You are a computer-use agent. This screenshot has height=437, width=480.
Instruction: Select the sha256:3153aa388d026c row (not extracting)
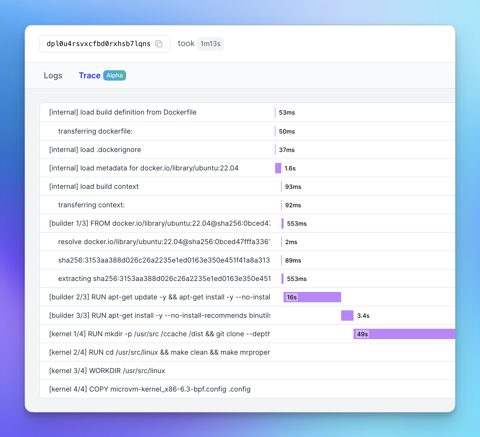[x=248, y=260]
